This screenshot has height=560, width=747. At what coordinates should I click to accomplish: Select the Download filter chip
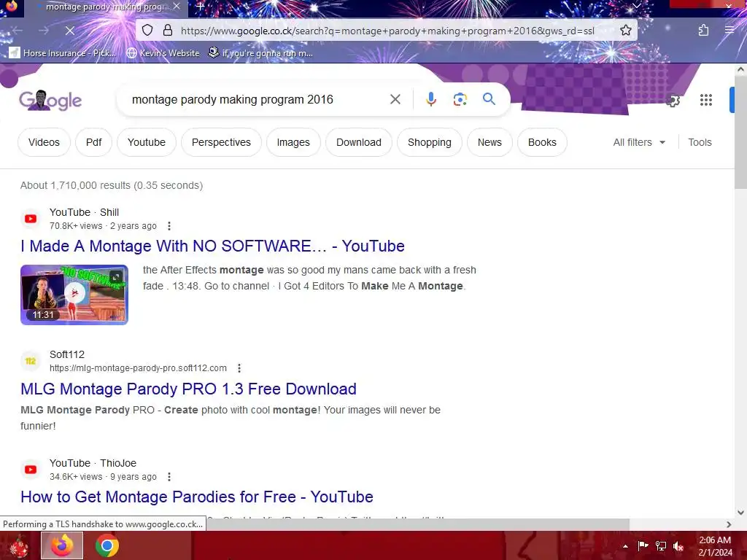359,142
